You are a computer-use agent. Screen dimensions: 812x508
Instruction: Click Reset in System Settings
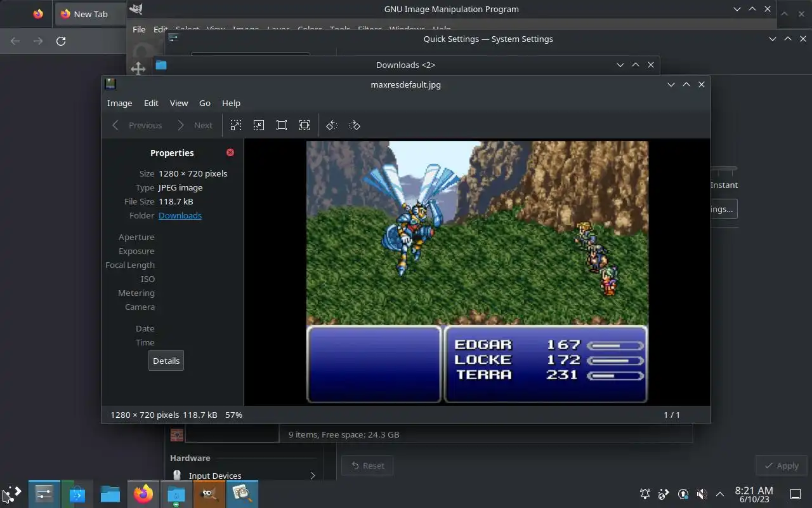coord(367,465)
